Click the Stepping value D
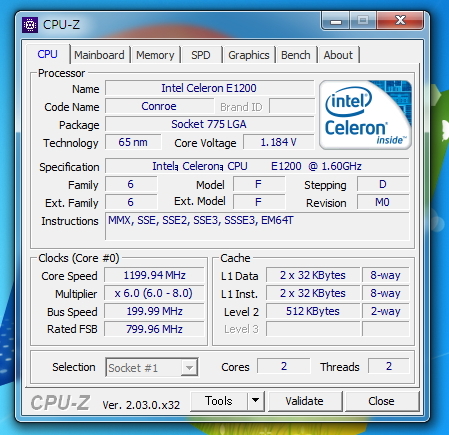The width and height of the screenshot is (449, 435). (383, 184)
